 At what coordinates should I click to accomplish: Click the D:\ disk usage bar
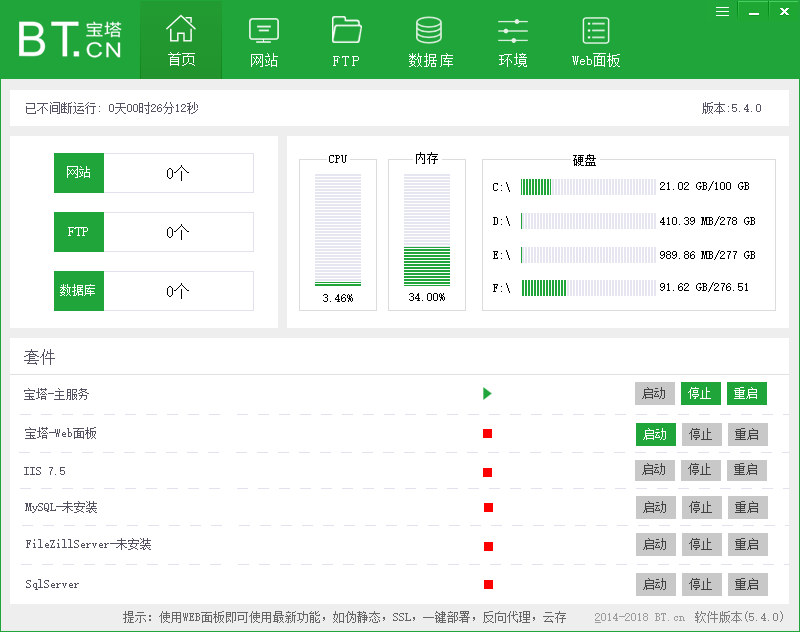pyautogui.click(x=588, y=221)
